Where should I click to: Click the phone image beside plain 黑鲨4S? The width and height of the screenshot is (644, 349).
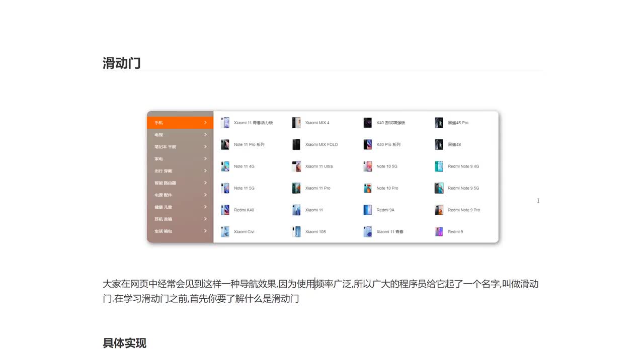pos(439,144)
